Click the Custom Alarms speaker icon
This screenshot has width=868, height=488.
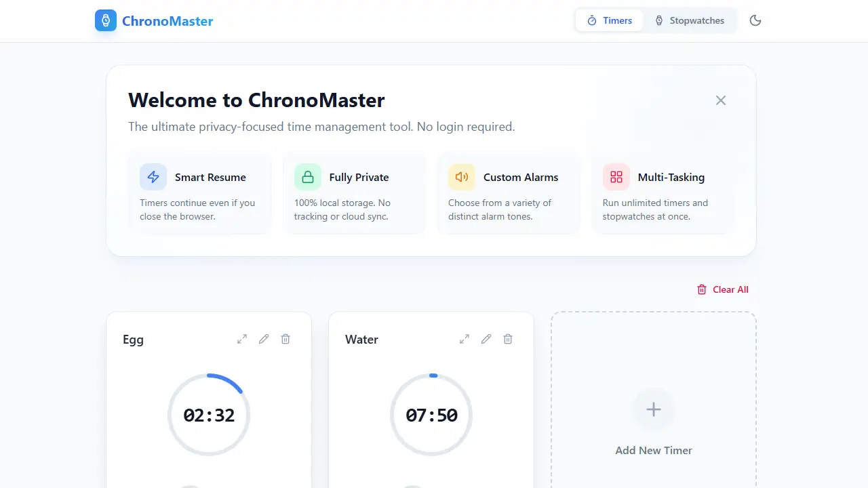pyautogui.click(x=462, y=177)
